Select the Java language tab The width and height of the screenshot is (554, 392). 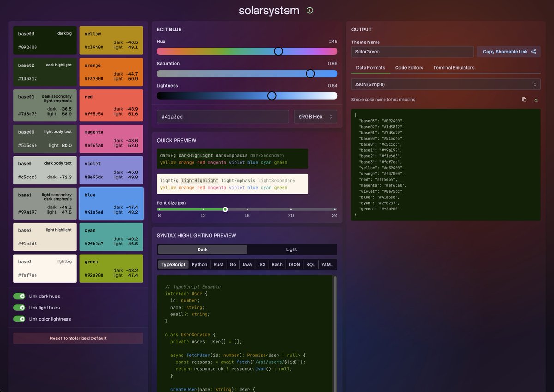pyautogui.click(x=247, y=265)
